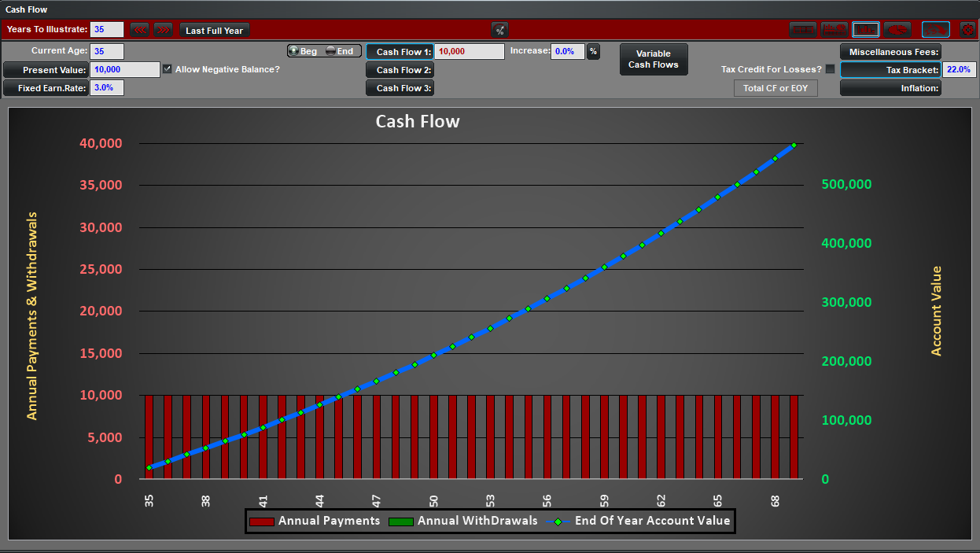
Task: Switch to the pie chart view
Action: coord(897,30)
